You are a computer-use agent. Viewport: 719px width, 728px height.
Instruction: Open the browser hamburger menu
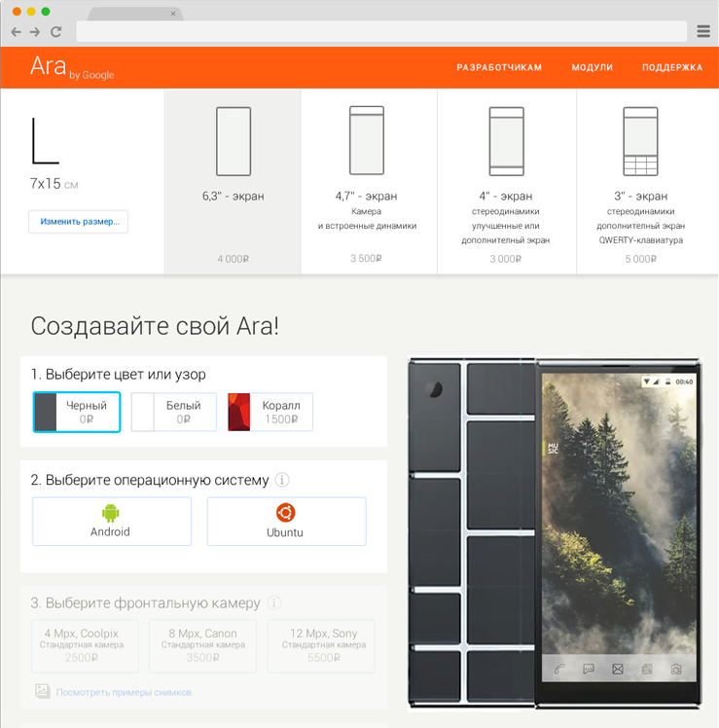tap(703, 31)
